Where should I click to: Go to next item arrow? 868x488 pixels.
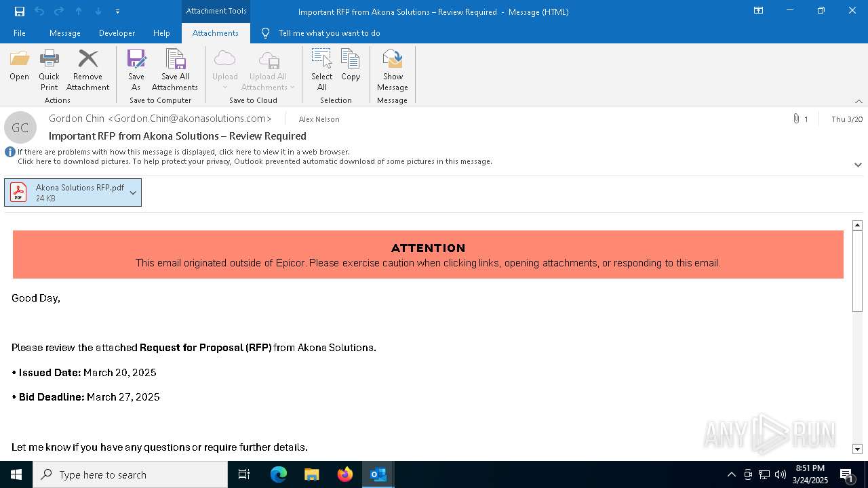98,12
